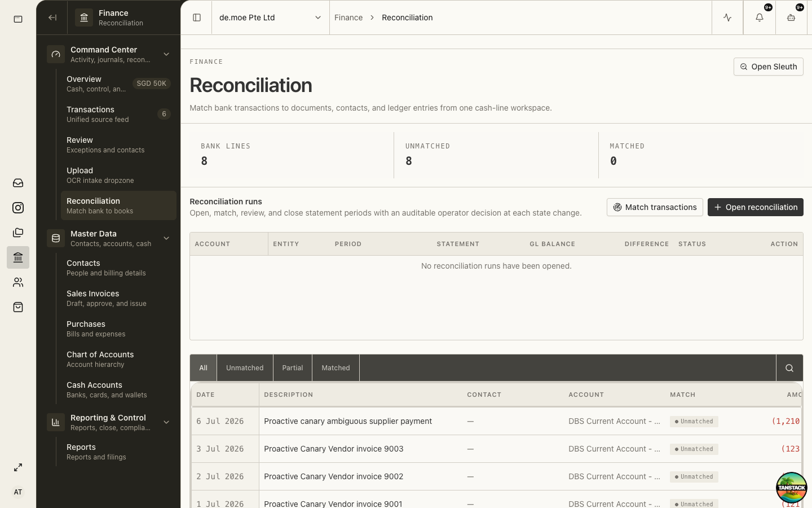Click the window icon atop left rail
The width and height of the screenshot is (812, 508).
[x=18, y=19]
